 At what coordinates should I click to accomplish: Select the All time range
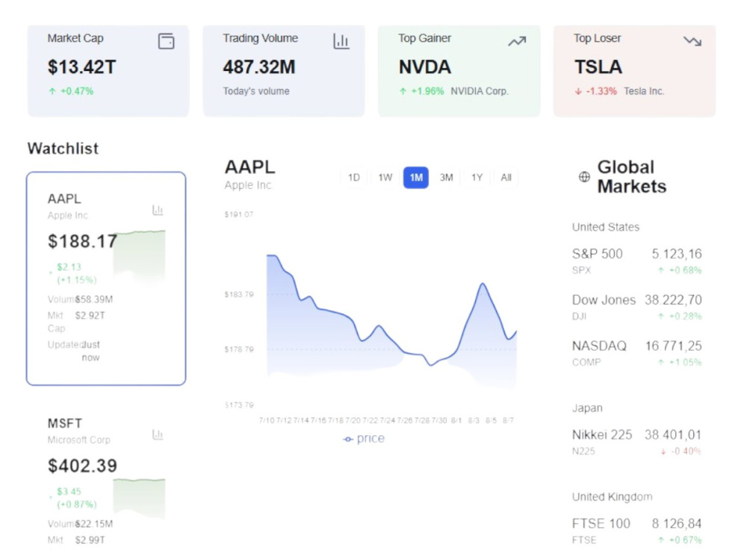pos(506,178)
